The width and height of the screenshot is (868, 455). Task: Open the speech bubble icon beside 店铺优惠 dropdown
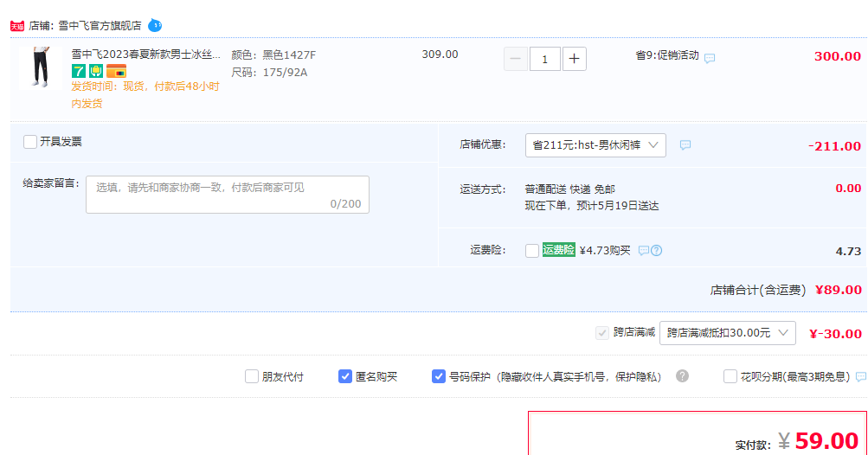[685, 145]
